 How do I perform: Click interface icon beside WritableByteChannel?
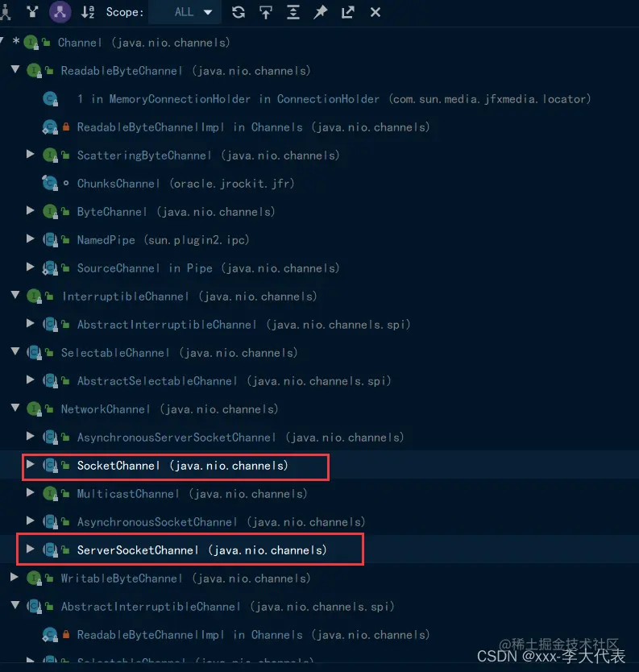point(35,579)
